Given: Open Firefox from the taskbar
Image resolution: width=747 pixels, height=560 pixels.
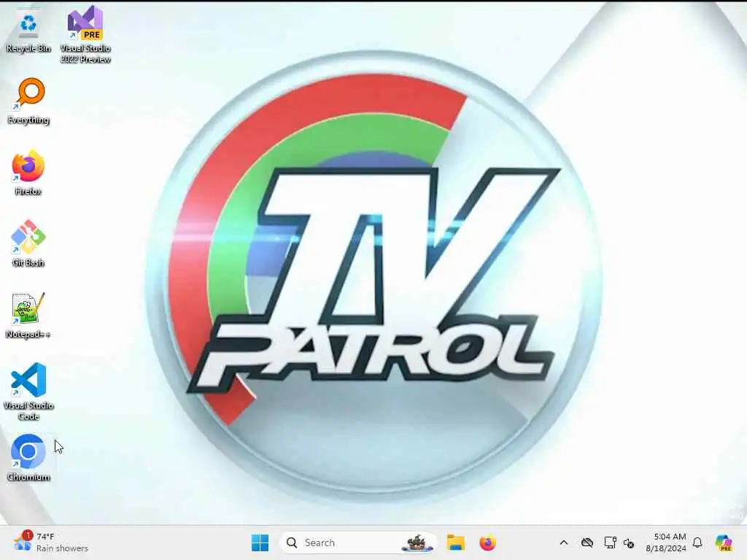Looking at the screenshot, I should point(487,542).
